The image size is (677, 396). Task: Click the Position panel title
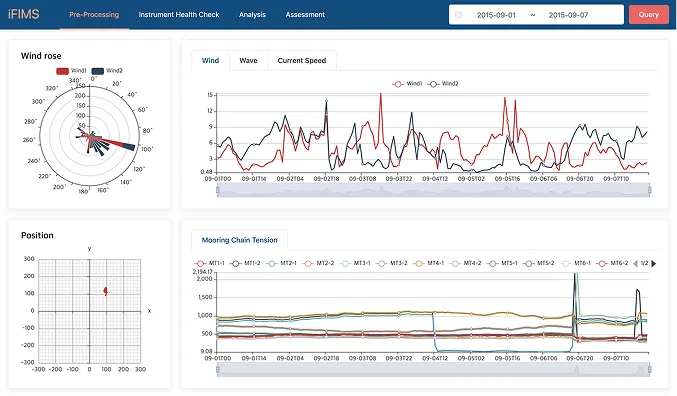[x=37, y=235]
